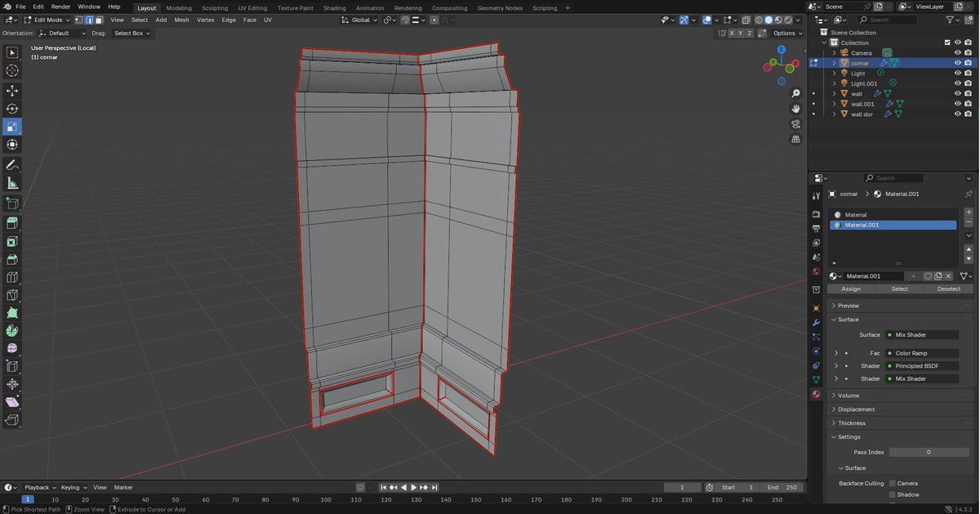Switch to the Shading workspace tab
The image size is (980, 514).
(334, 8)
